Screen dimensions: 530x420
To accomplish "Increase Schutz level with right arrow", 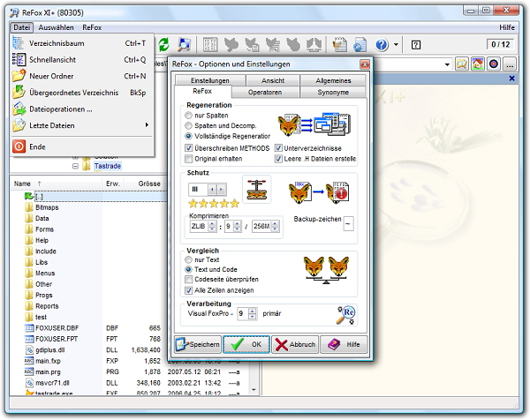I will [x=221, y=190].
